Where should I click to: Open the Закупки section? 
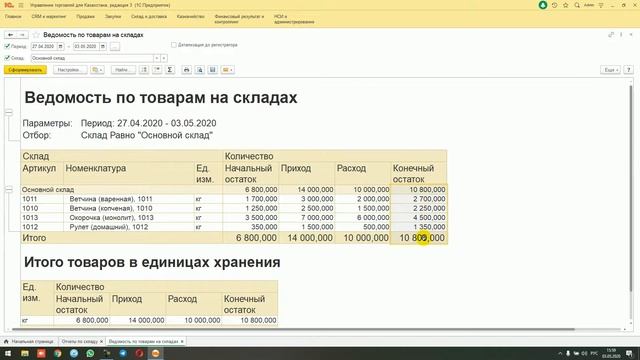click(x=113, y=17)
